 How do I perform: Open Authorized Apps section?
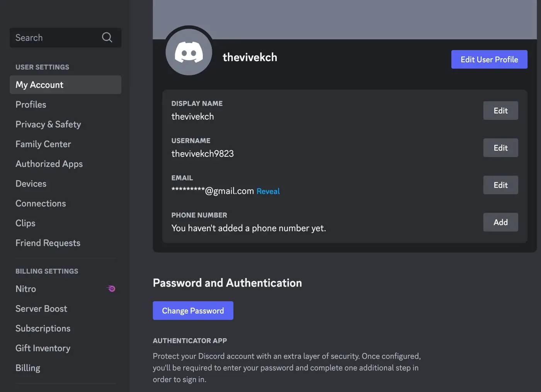(x=65, y=164)
